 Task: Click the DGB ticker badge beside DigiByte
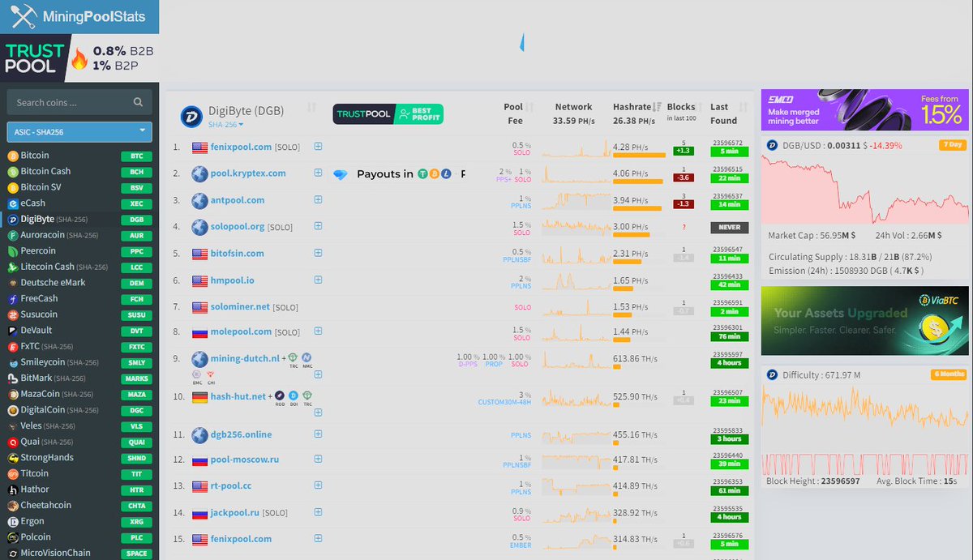[x=136, y=220]
